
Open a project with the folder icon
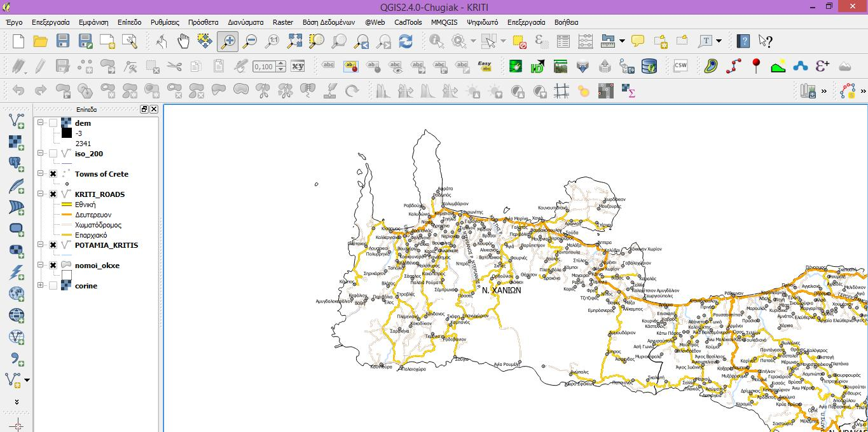click(x=41, y=41)
